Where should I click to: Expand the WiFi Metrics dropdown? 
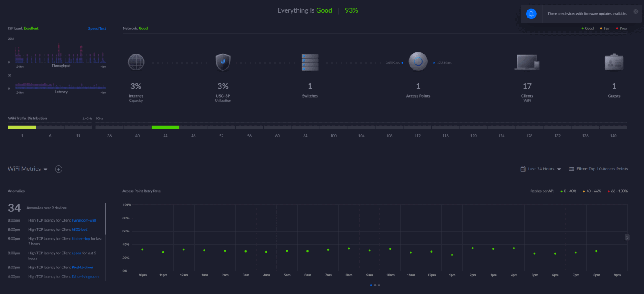click(x=46, y=169)
